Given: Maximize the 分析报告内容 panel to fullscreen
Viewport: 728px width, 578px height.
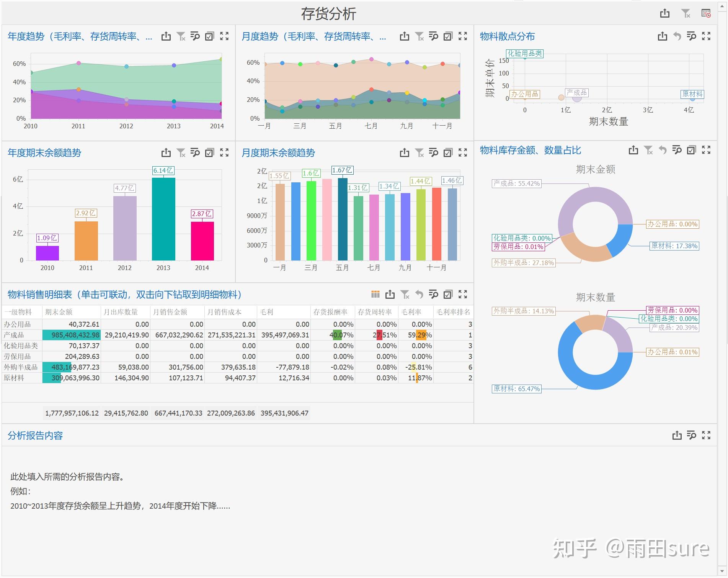Looking at the screenshot, I should pyautogui.click(x=706, y=436).
